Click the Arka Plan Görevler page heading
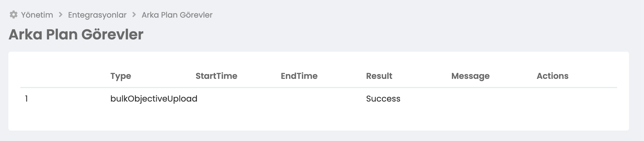The image size is (644, 141). click(x=76, y=34)
